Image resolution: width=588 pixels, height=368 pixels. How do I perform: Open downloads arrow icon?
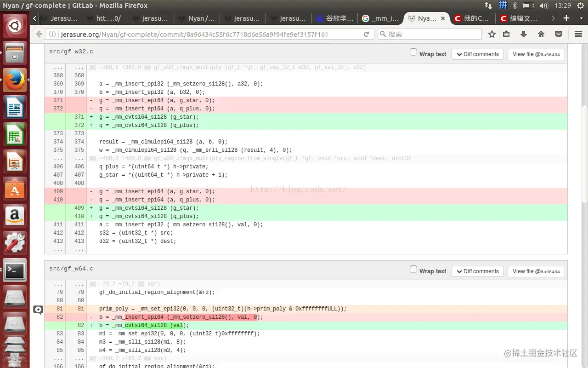[x=524, y=34]
